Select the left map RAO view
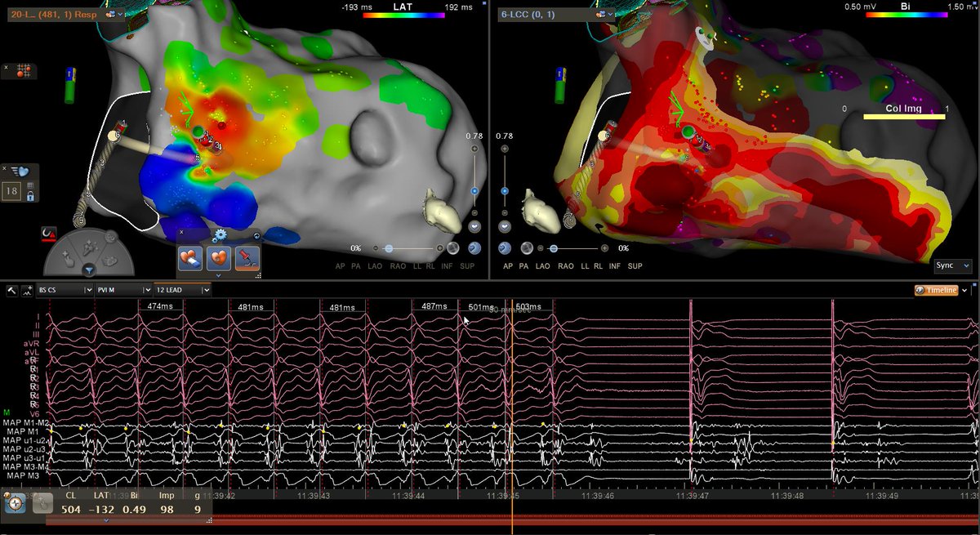 [x=398, y=266]
